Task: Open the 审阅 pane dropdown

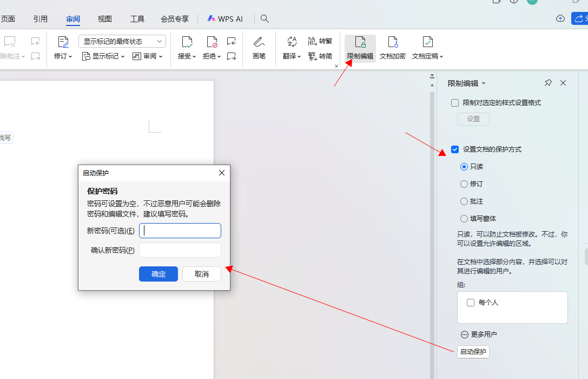Action: click(x=147, y=56)
